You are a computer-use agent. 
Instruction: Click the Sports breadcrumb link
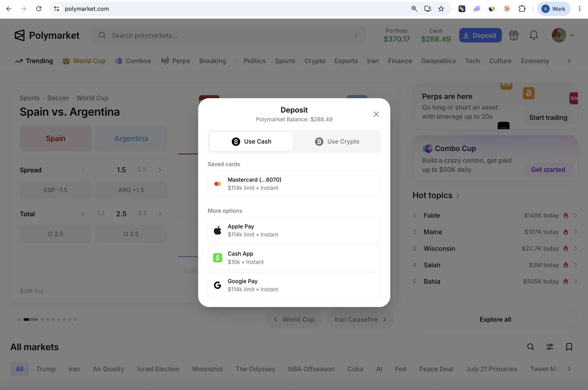(30, 98)
